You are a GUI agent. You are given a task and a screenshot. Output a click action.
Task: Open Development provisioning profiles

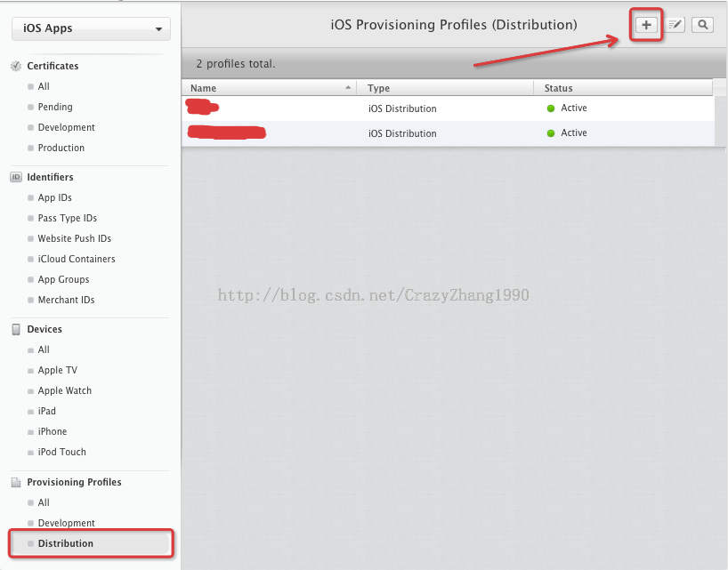pyautogui.click(x=67, y=524)
